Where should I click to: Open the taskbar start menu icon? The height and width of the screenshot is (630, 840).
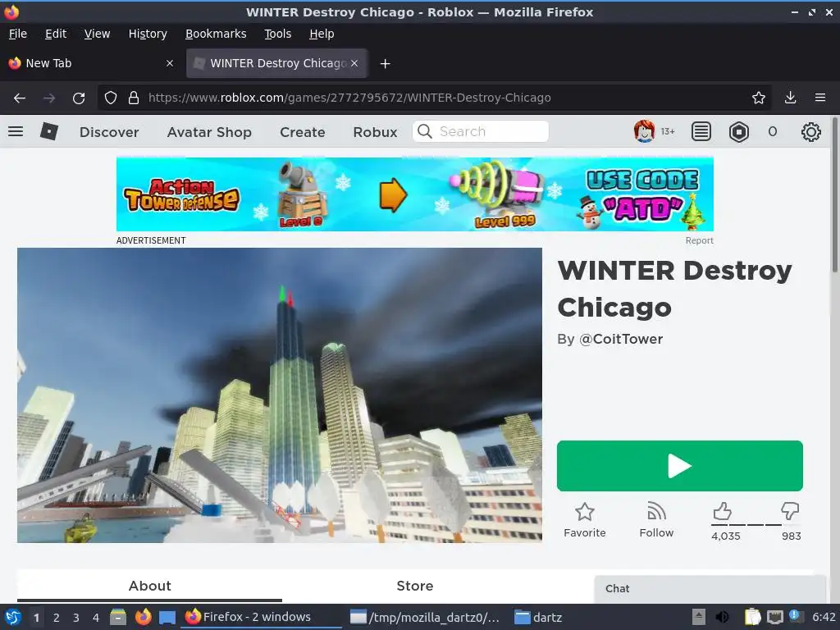click(x=13, y=617)
